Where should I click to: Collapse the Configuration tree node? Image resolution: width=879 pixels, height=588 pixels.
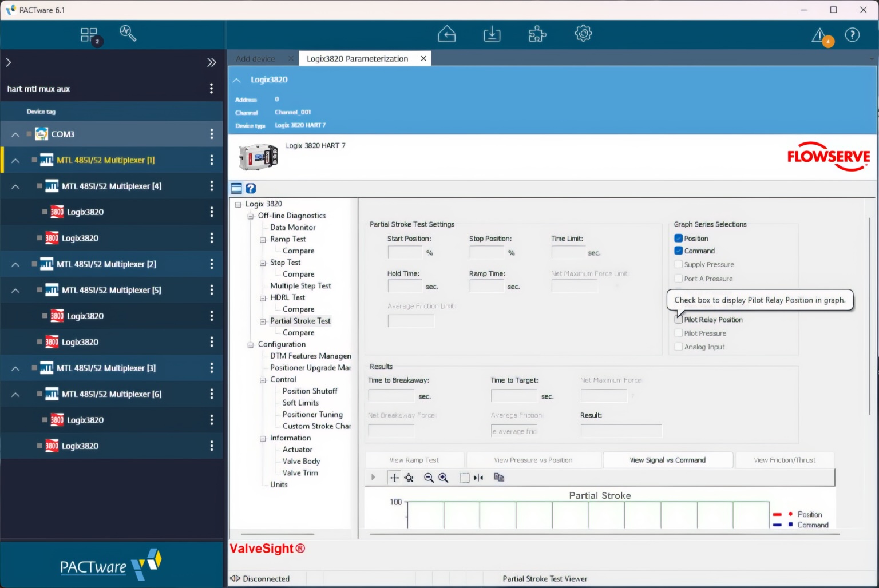pos(250,345)
